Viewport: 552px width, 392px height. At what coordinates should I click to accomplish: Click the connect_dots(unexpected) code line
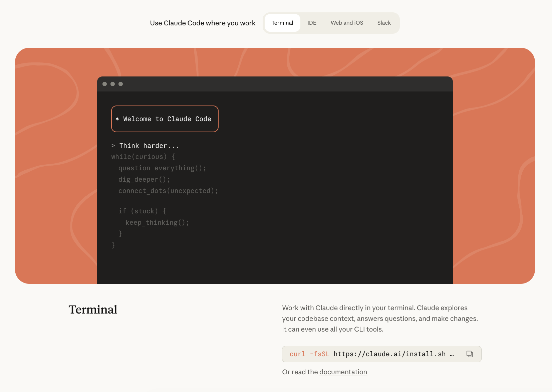pyautogui.click(x=168, y=191)
